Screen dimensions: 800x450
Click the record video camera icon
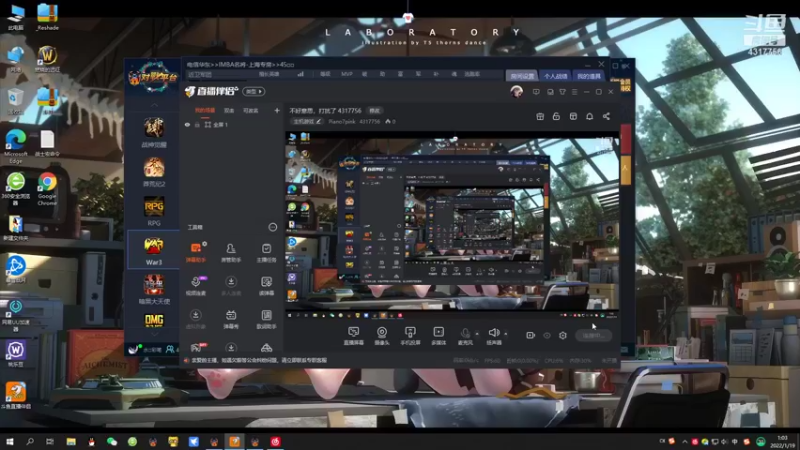(530, 335)
